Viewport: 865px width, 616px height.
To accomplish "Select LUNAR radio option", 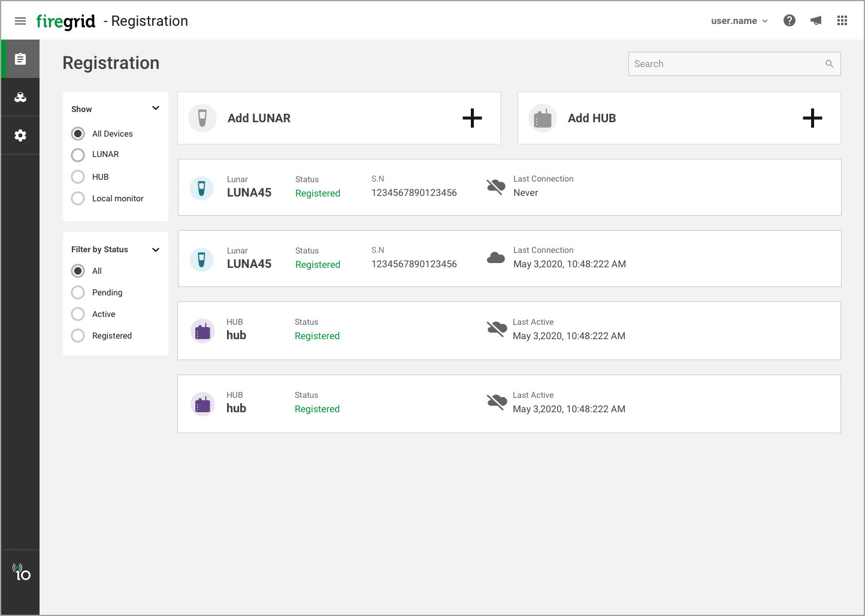I will pos(78,155).
